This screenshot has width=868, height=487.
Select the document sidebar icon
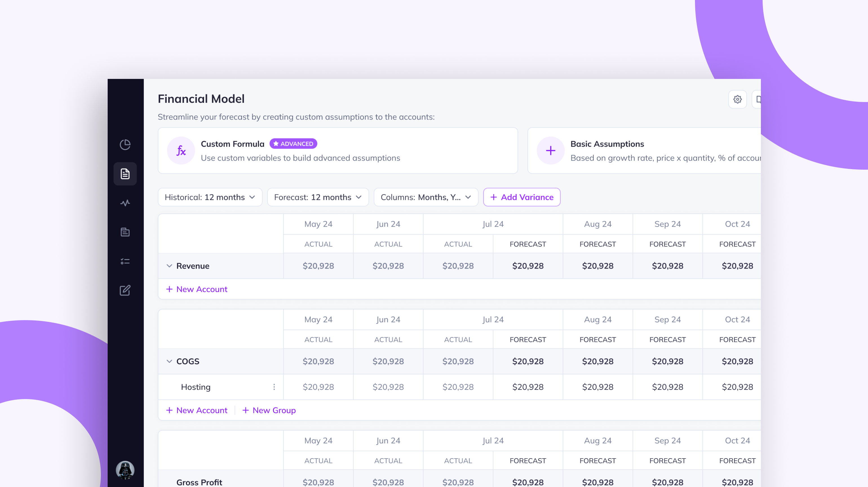pyautogui.click(x=125, y=174)
